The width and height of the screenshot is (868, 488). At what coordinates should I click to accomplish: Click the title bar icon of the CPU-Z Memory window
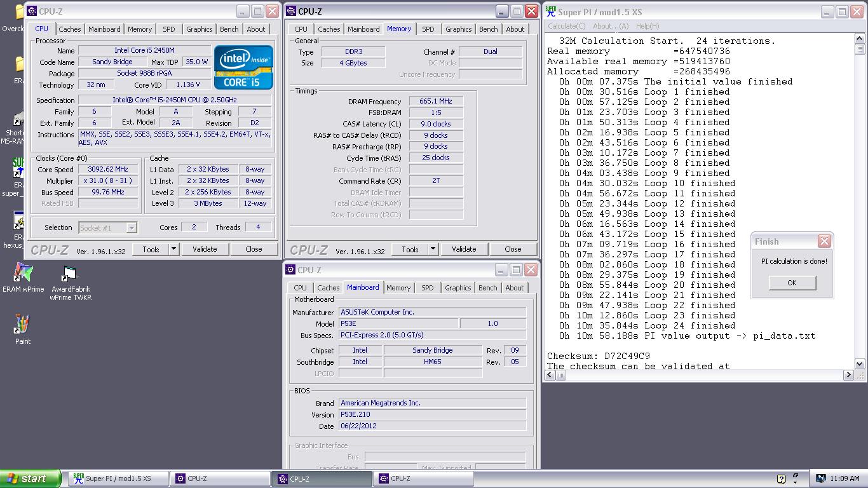click(x=290, y=11)
